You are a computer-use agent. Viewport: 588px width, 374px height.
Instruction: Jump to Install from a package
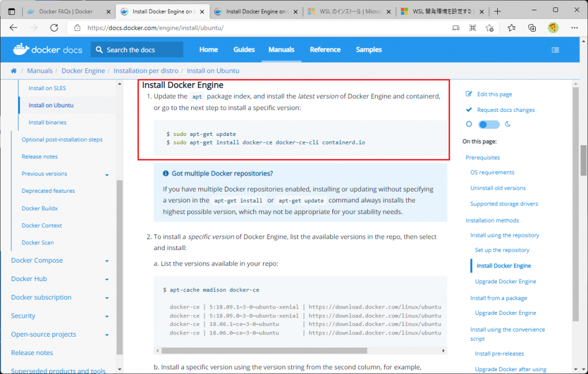[x=499, y=298]
